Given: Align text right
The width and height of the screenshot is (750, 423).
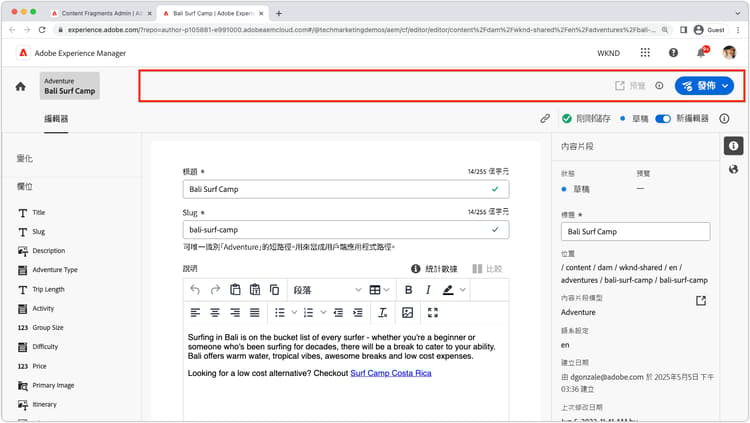Looking at the screenshot, I should 235,312.
